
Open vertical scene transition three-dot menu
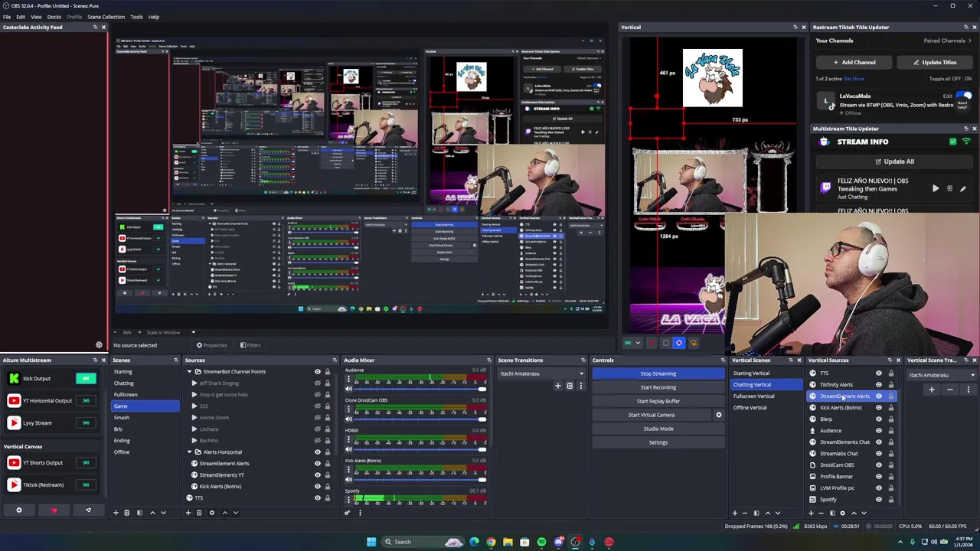click(x=969, y=390)
